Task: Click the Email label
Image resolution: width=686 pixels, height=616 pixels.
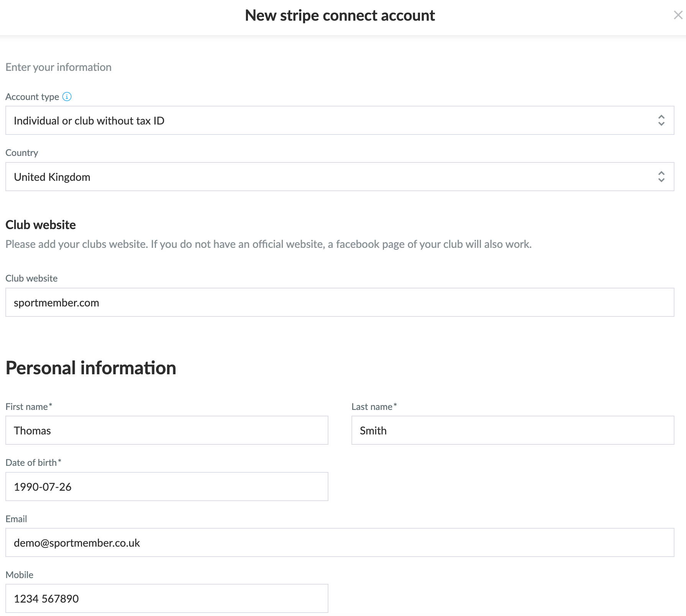Action: pyautogui.click(x=16, y=519)
